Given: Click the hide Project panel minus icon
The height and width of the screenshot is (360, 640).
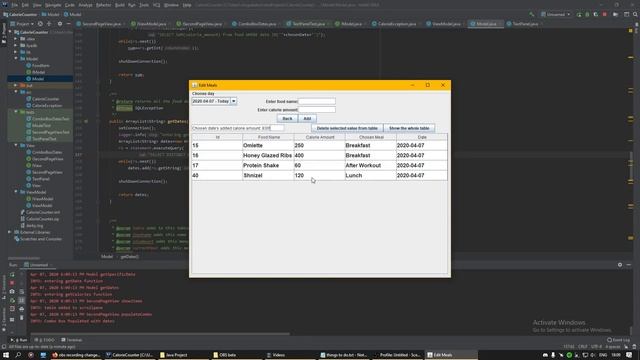Looking at the screenshot, I should pos(68,24).
